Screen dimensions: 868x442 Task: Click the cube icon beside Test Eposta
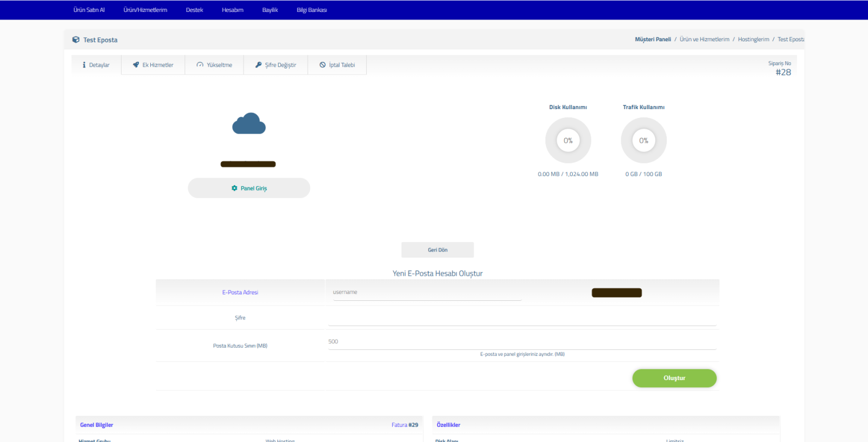pyautogui.click(x=76, y=40)
